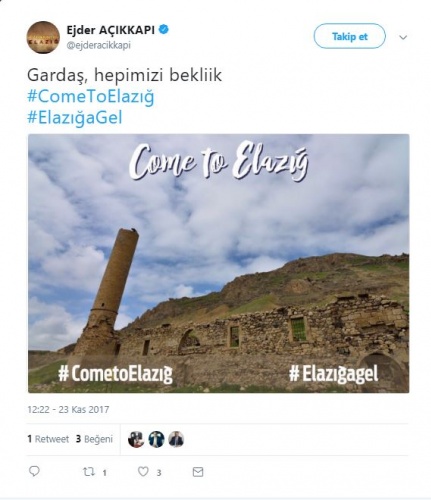
Task: Click the envelope direct message icon
Action: (198, 472)
